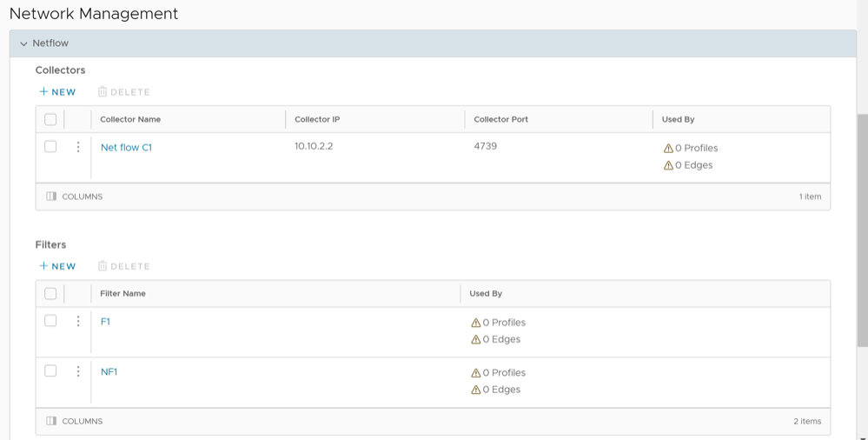This screenshot has height=440, width=868.
Task: Open the three-dot menu for filter NF1
Action: pos(78,371)
